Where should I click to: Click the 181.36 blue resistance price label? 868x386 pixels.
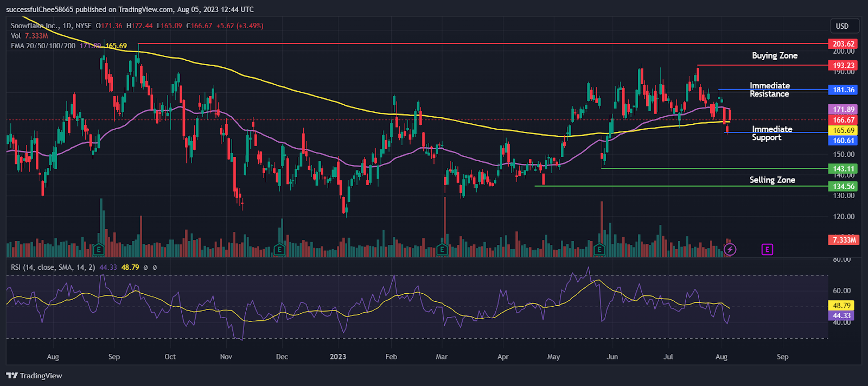coord(844,90)
